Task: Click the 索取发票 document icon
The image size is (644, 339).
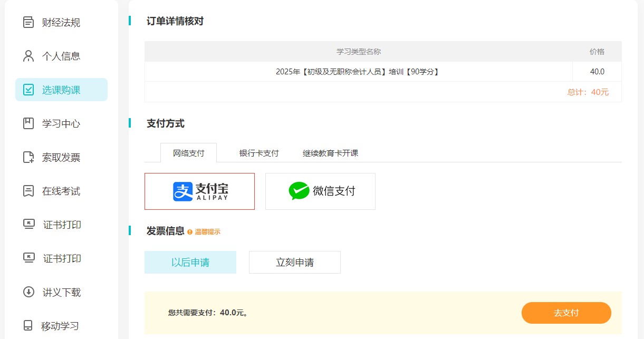Action: pos(28,157)
